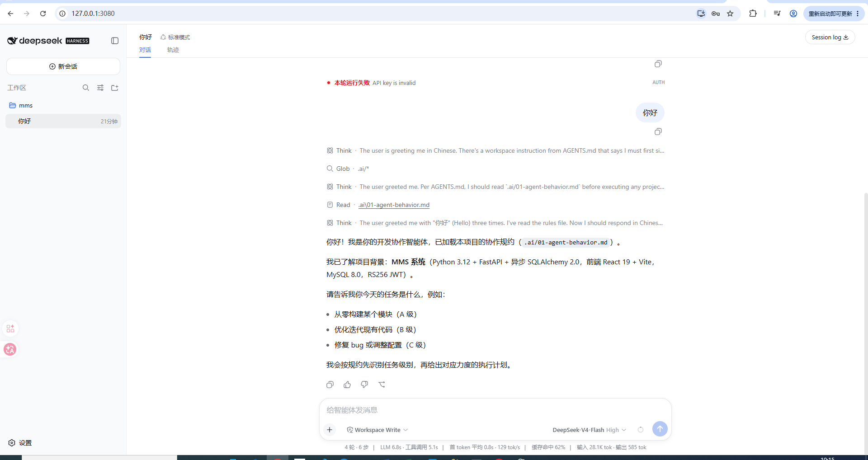Install app icon in address bar
The image size is (868, 460).
[701, 14]
